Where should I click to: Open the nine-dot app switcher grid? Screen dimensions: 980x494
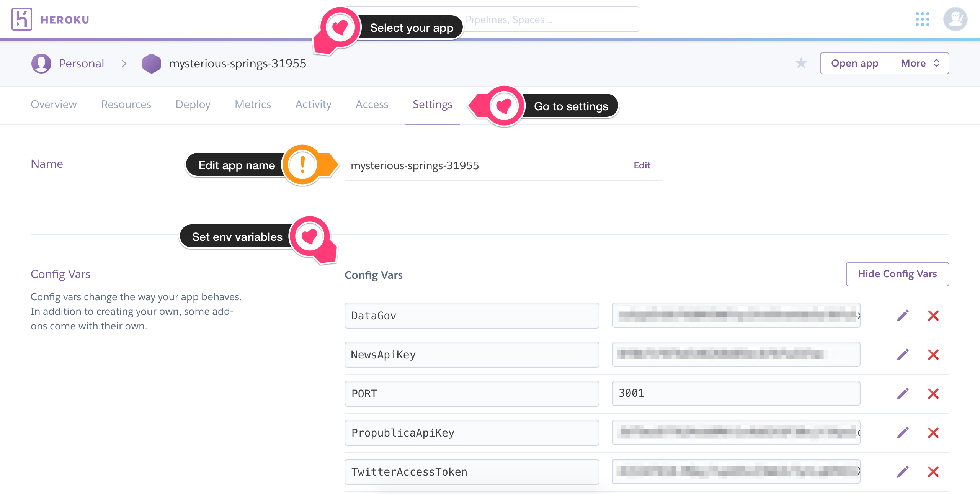coord(922,19)
